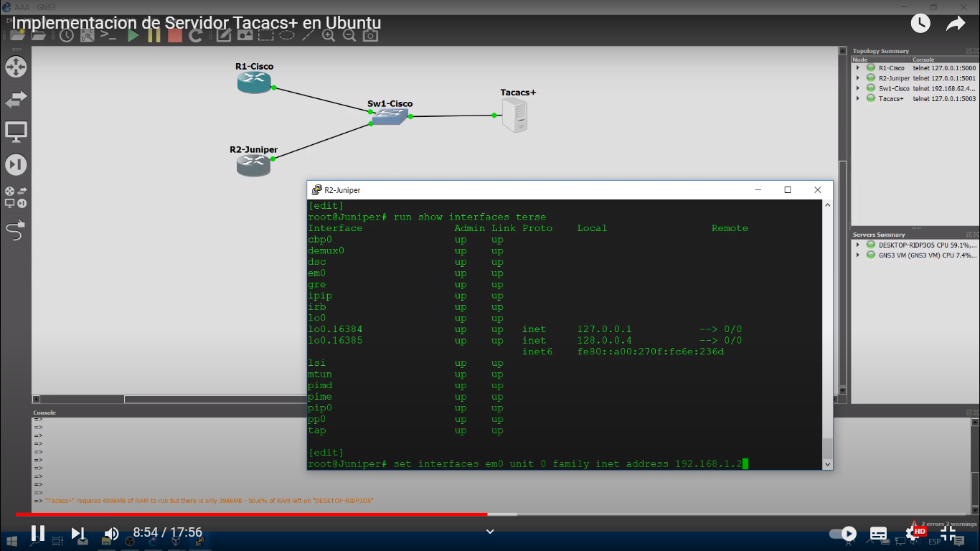980x551 pixels.
Task: Click GNS3 draw line icon
Action: pos(307,34)
